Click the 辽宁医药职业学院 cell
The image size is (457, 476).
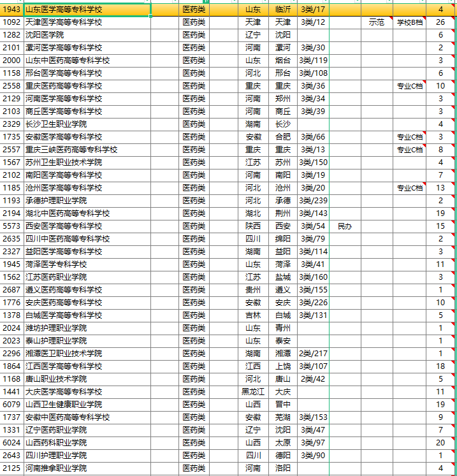pos(87,431)
